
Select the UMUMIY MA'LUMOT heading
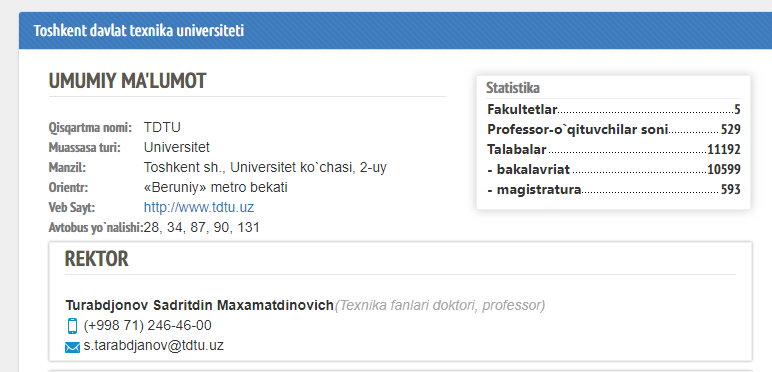point(128,81)
